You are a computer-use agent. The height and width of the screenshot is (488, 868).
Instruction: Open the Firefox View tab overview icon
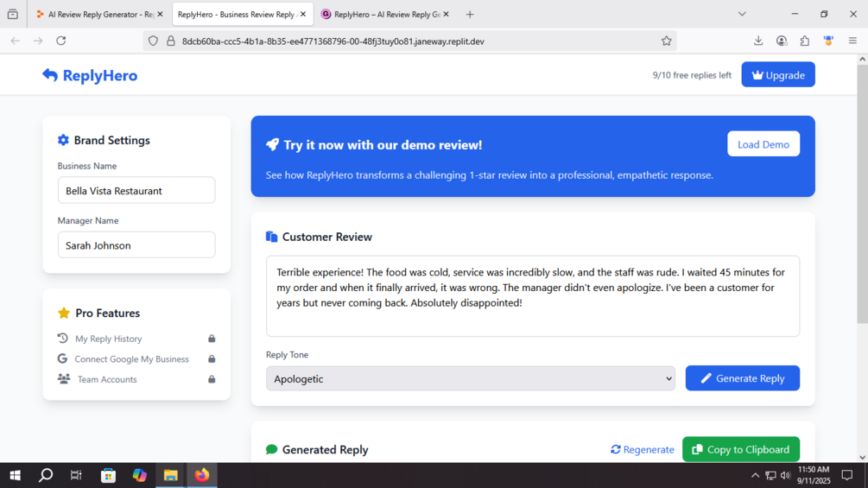[13, 15]
